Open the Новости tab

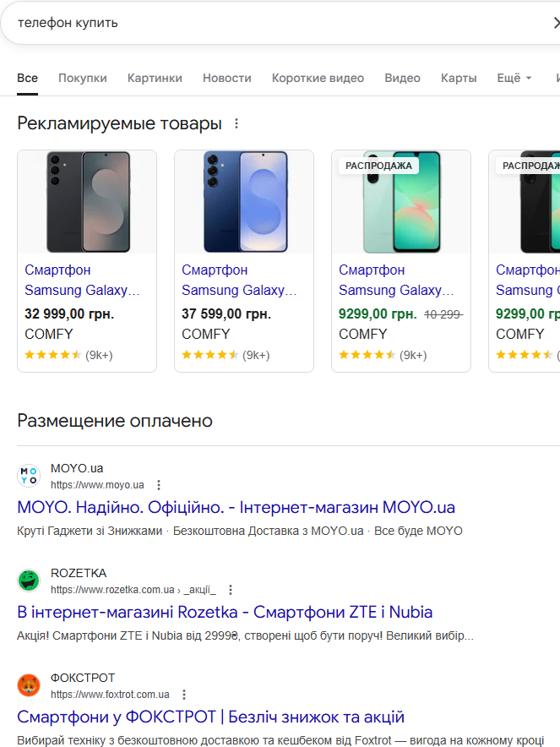click(x=226, y=78)
